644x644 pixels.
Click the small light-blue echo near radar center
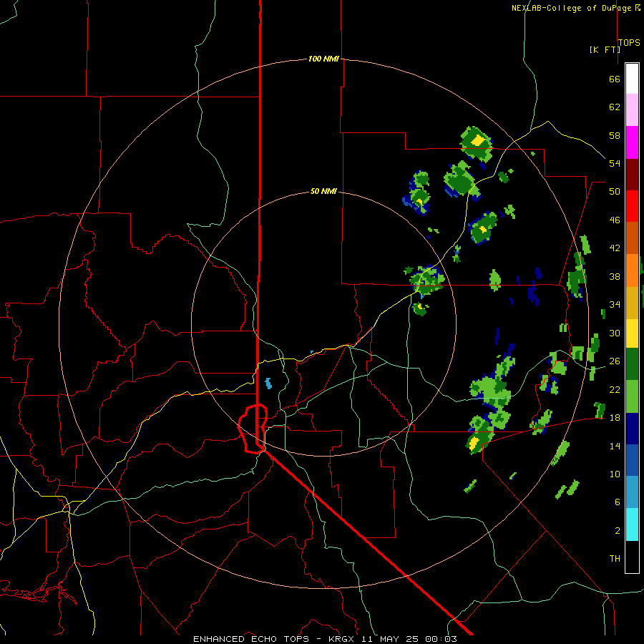click(x=268, y=384)
